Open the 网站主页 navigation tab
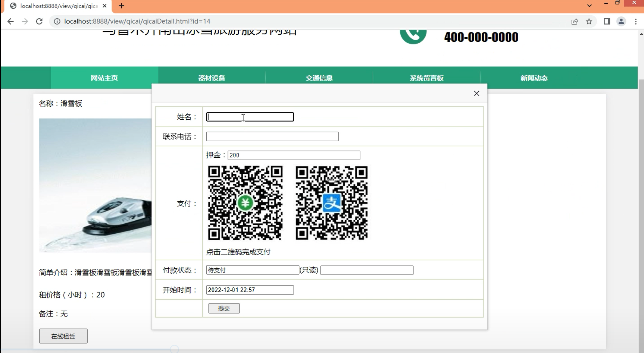This screenshot has height=353, width=644. [x=104, y=78]
